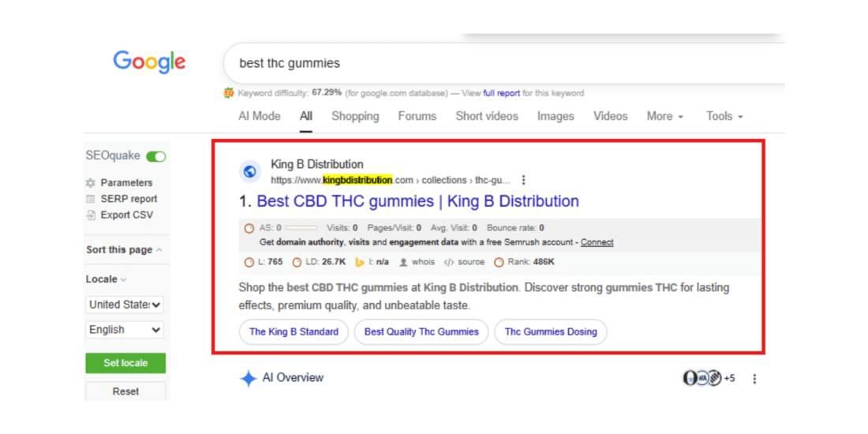Open the English language dropdown
Viewport: 868px width, 434px height.
125,330
